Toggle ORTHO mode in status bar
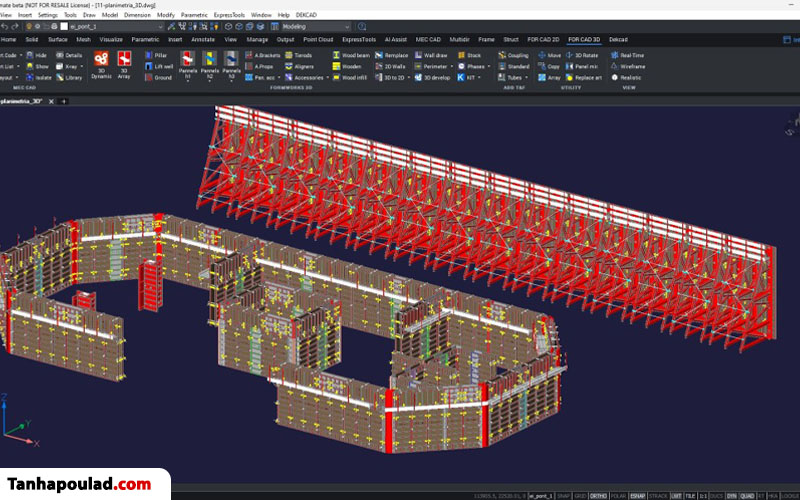 coord(598,495)
